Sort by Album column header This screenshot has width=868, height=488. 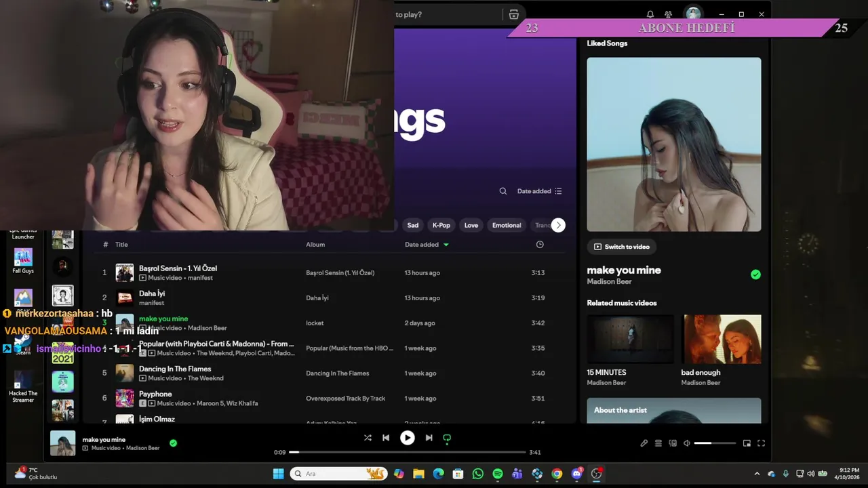tap(315, 245)
